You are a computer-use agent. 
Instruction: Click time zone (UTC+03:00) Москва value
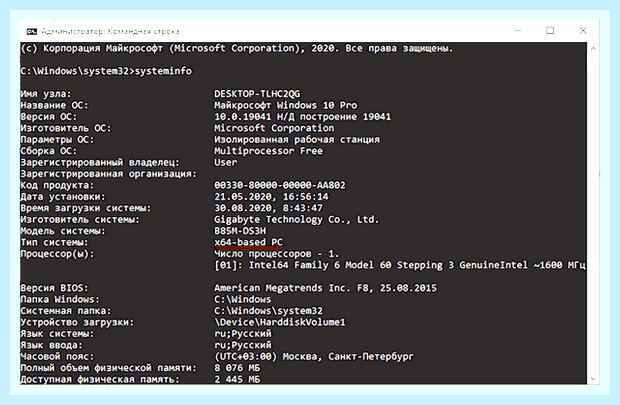(314, 357)
